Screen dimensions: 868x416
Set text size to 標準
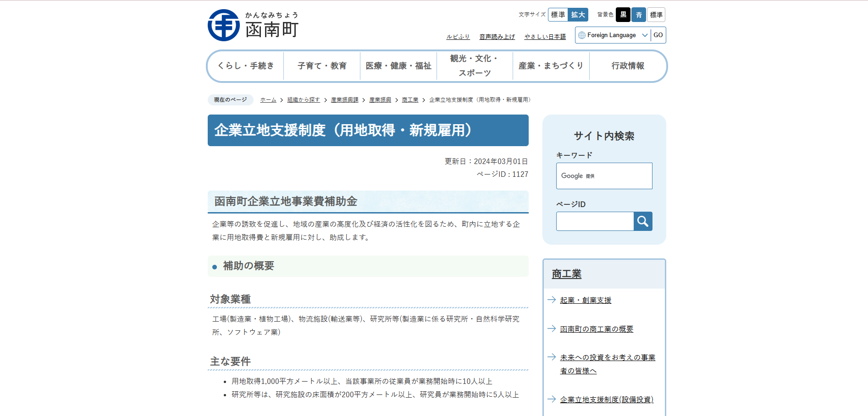click(558, 15)
